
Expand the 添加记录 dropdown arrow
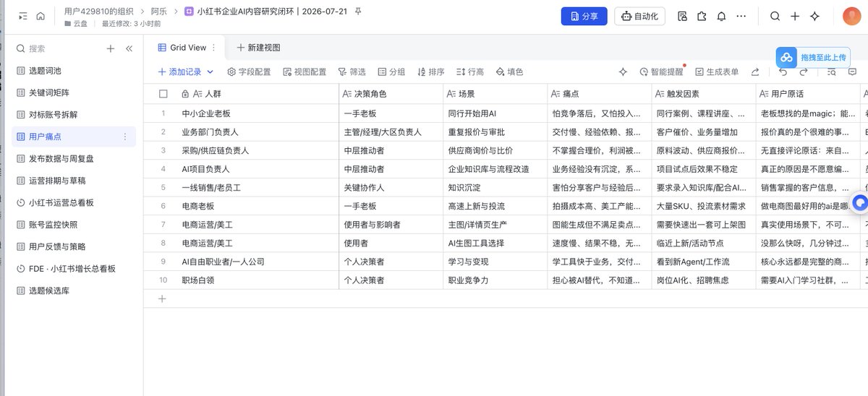210,72
